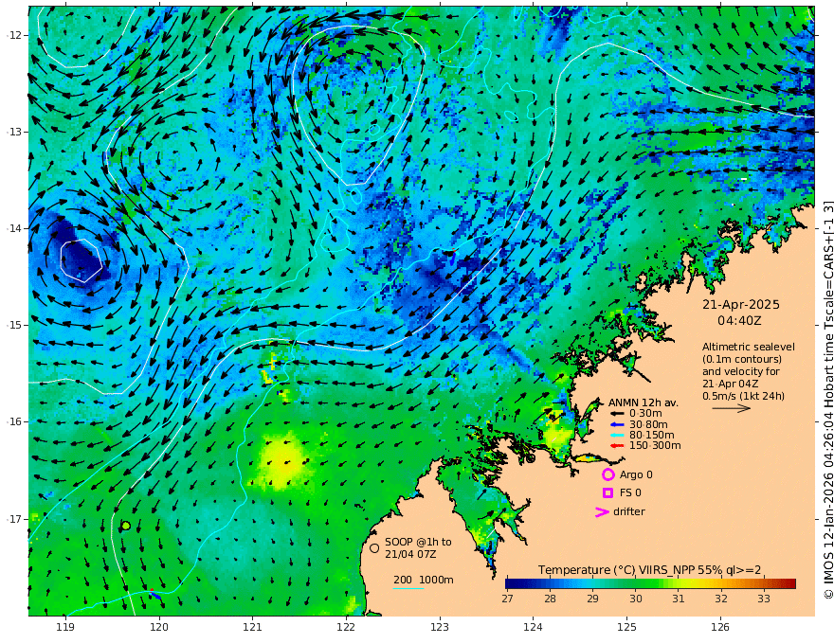Click the SOOP @1h to 21/04 07Z label
Image resolution: width=834 pixels, height=644 pixels.
click(x=418, y=547)
